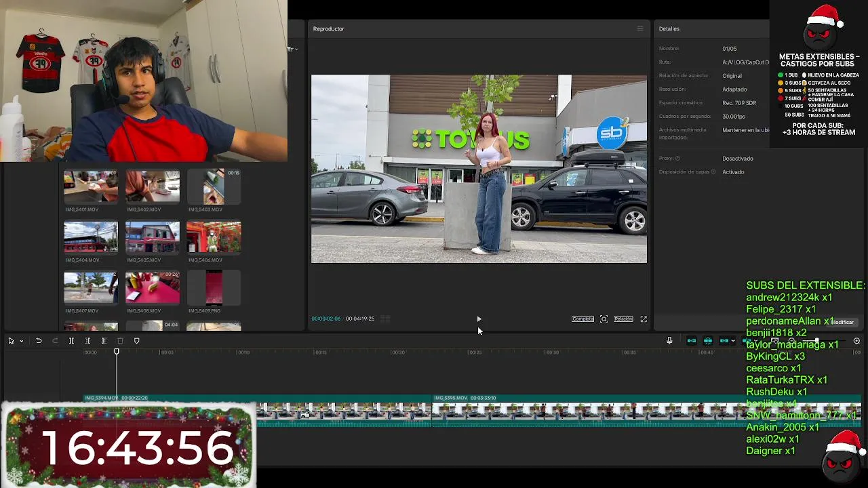Select the IMG_5408.MOV thumbnail
Image resolution: width=868 pixels, height=488 pixels.
(153, 288)
